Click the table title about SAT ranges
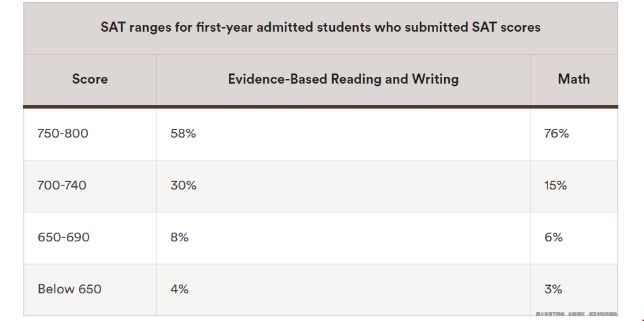 tap(321, 28)
